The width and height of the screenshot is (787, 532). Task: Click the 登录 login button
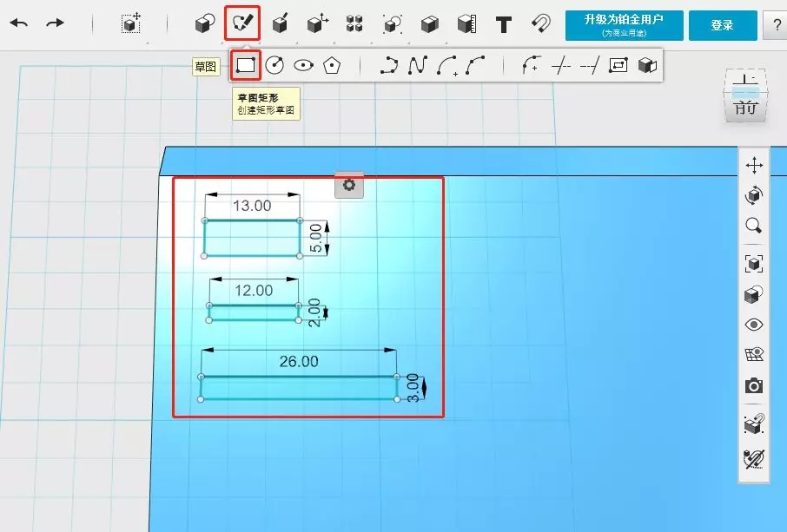722,25
